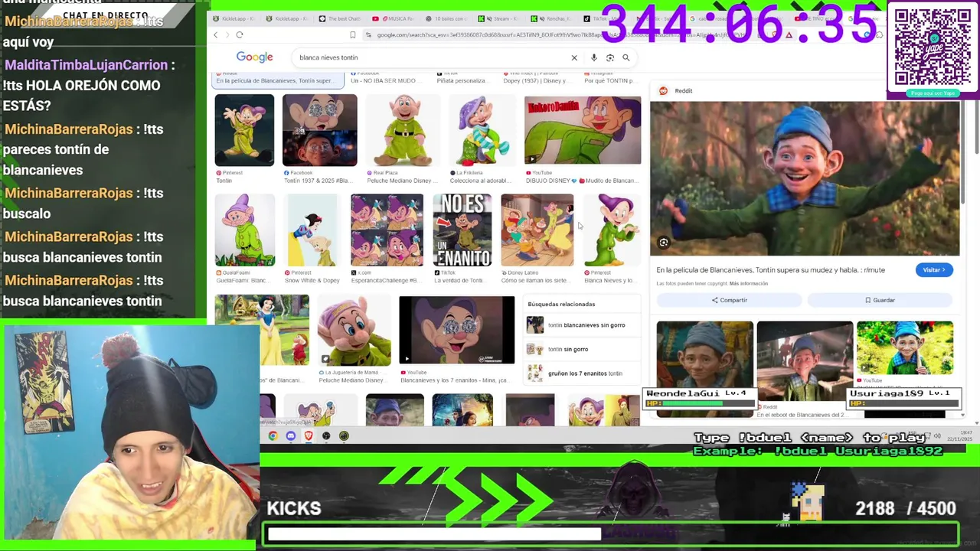
Task: Open 'NO ES UN ENANITO' TikTok thumbnail
Action: (462, 230)
